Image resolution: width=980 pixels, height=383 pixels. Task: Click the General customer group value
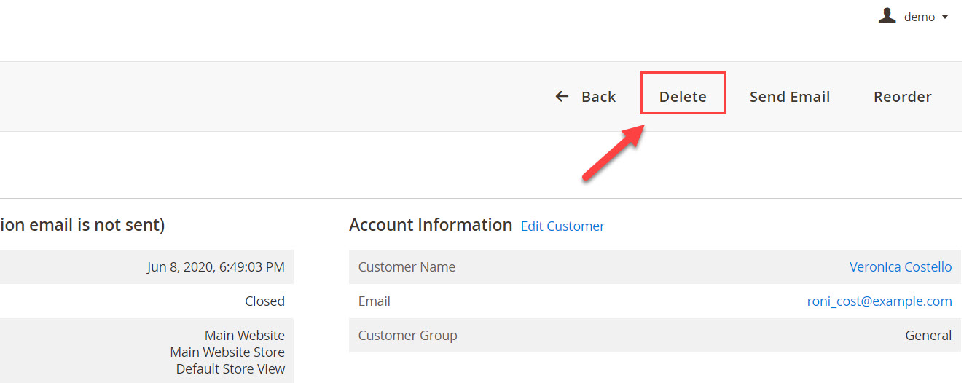pyautogui.click(x=928, y=335)
